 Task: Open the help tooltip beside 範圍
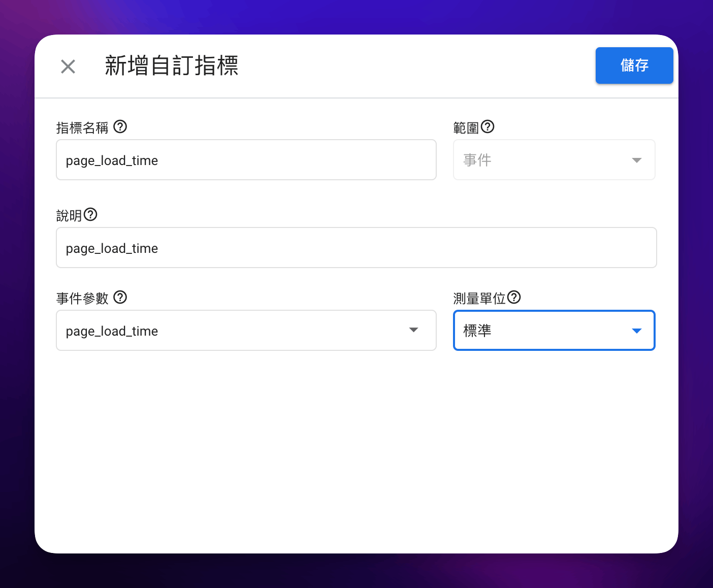click(x=488, y=126)
